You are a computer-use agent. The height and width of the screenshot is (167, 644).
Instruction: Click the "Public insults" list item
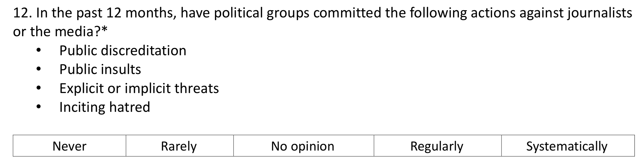click(100, 69)
